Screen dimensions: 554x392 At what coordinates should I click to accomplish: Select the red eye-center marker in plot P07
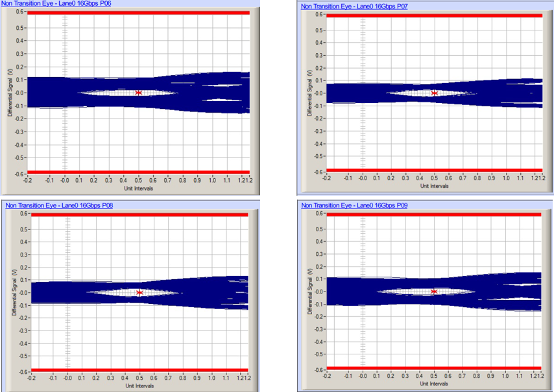coord(435,93)
